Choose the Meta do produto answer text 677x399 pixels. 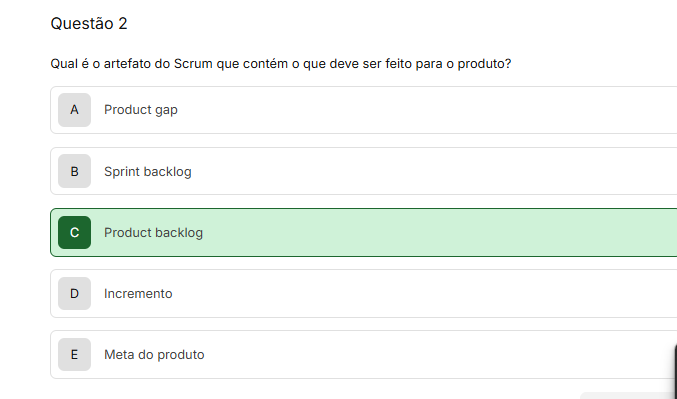pos(154,355)
